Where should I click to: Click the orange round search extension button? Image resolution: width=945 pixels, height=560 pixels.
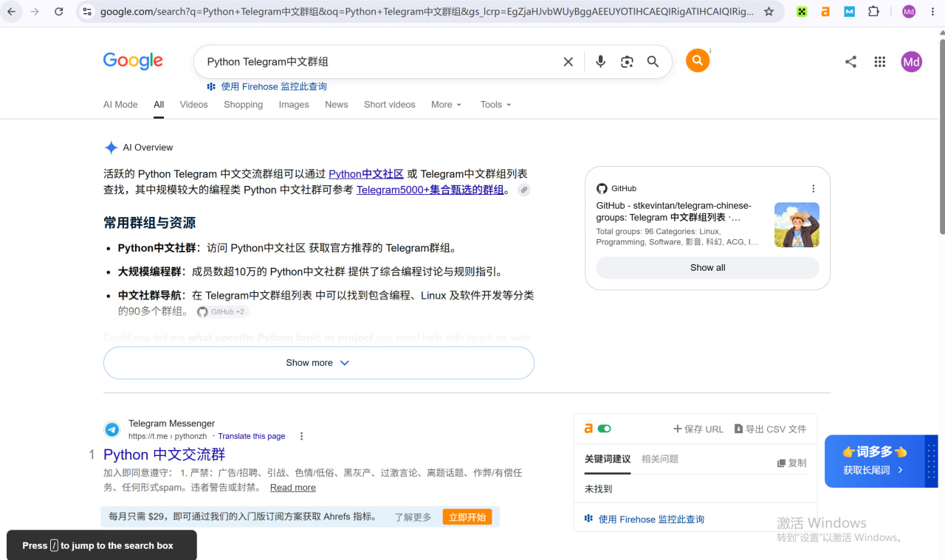pos(698,61)
